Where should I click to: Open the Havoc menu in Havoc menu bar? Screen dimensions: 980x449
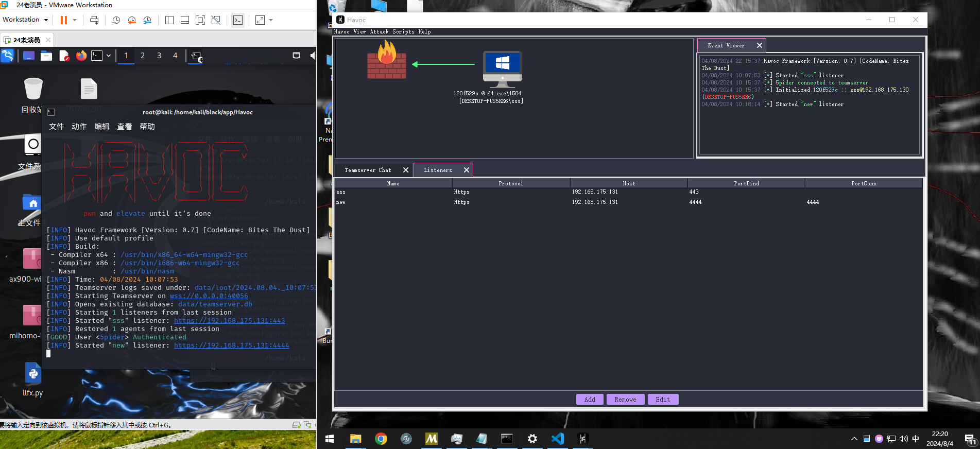(x=342, y=31)
